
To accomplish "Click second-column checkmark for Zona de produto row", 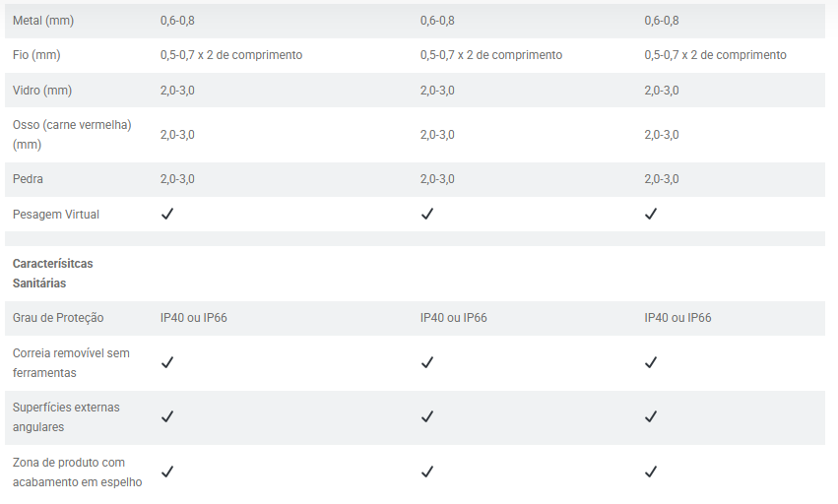I will point(427,472).
